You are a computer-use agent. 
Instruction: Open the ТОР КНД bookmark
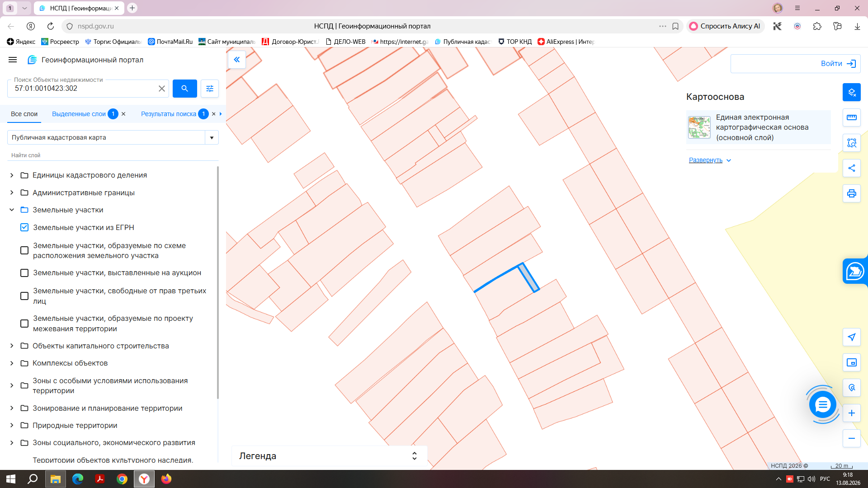(x=515, y=42)
